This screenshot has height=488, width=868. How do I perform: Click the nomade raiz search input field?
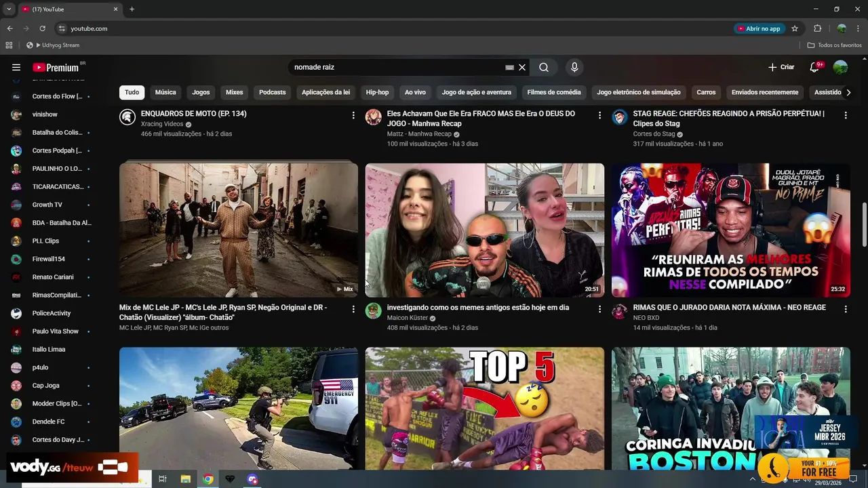397,67
